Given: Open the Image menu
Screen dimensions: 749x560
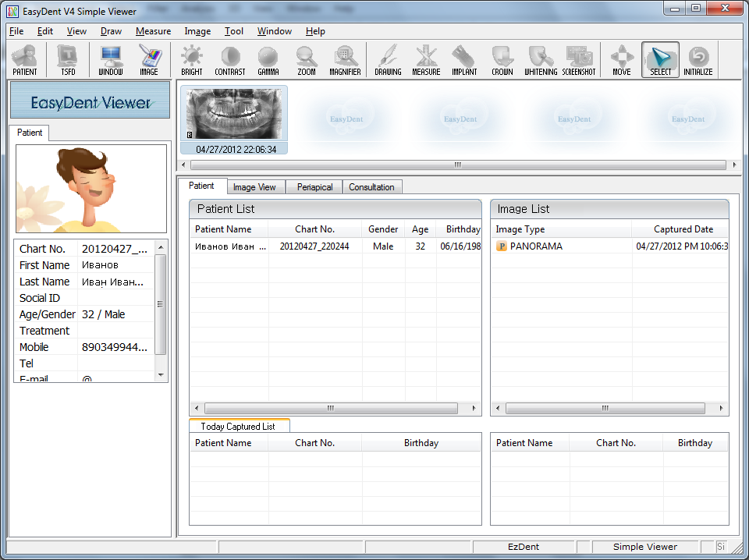Looking at the screenshot, I should 197,31.
